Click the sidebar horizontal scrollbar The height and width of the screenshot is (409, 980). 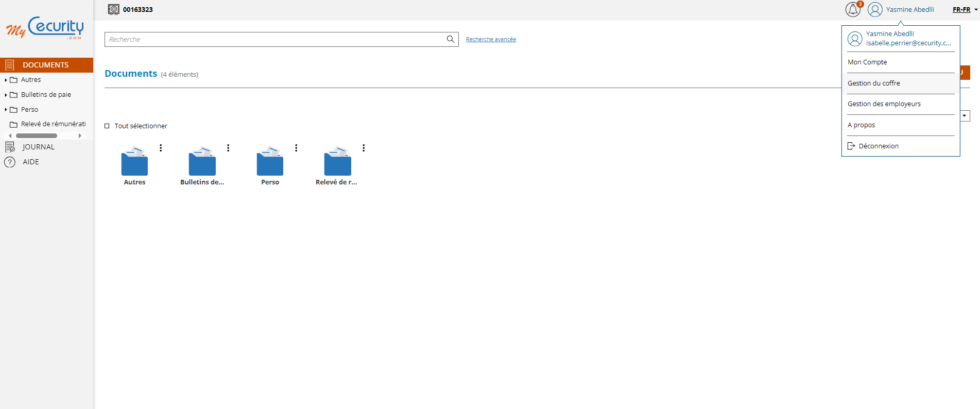tap(37, 136)
